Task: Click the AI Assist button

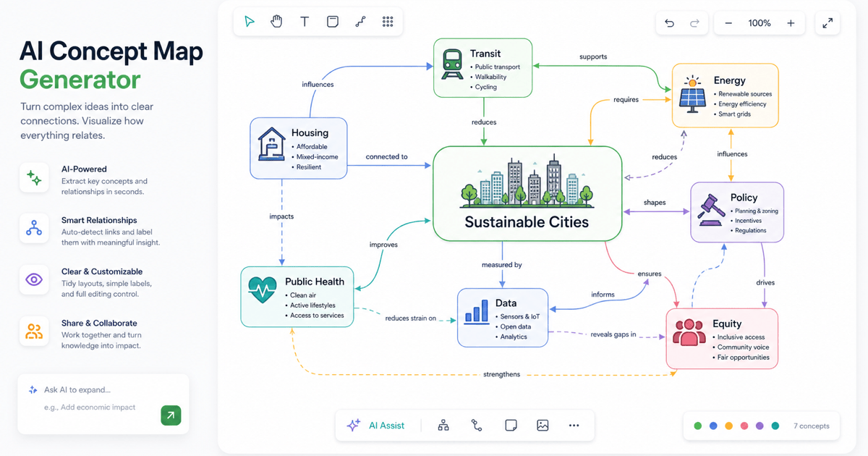Action: tap(375, 426)
